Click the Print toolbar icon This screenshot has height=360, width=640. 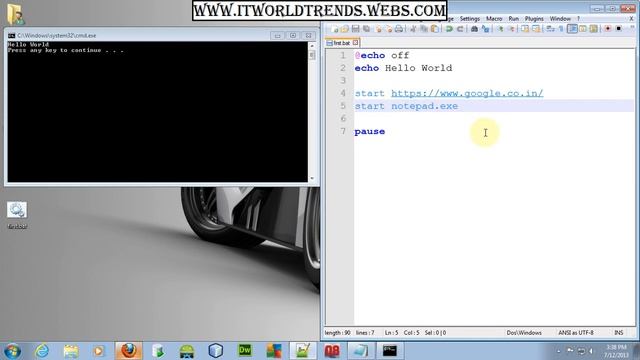point(399,29)
